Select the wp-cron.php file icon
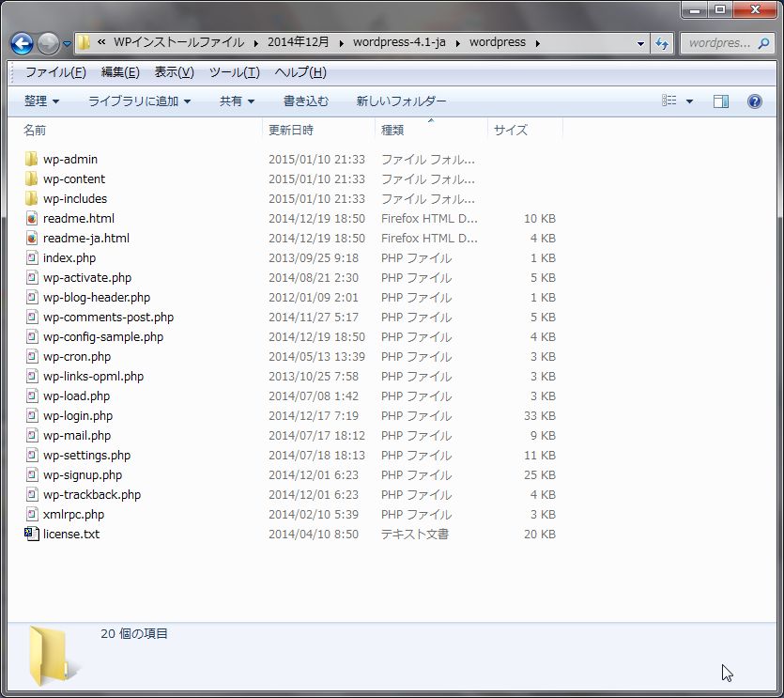The height and width of the screenshot is (698, 784). pos(32,357)
